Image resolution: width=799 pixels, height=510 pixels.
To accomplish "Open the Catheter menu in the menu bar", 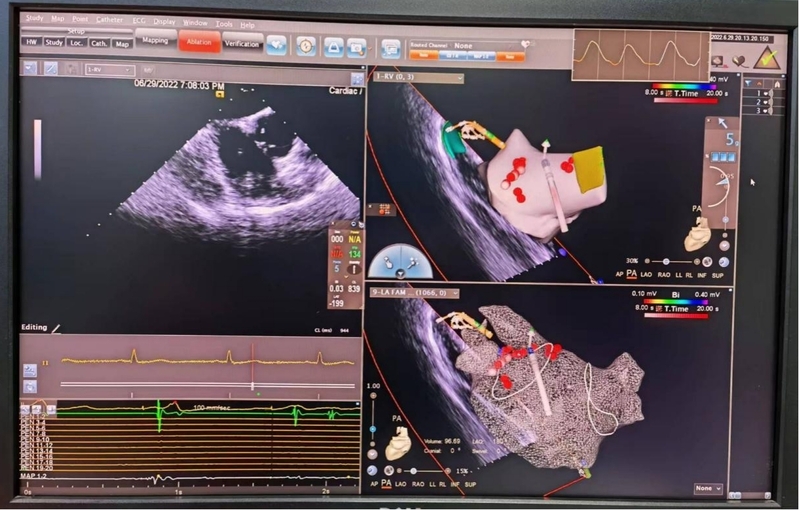I will [109, 20].
